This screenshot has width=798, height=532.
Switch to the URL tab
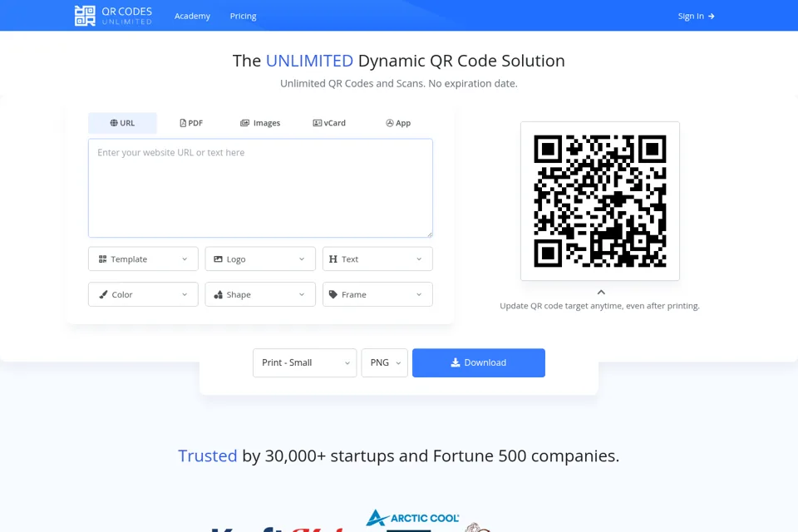pos(123,123)
